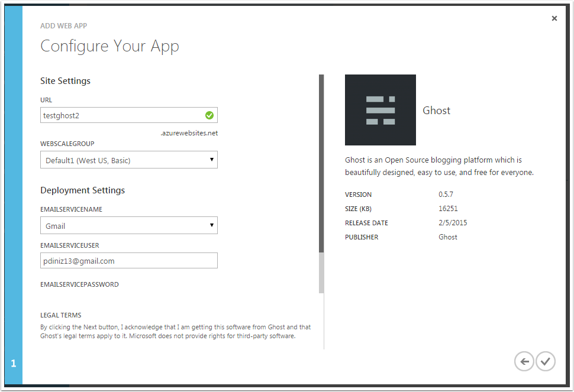This screenshot has width=574, height=392.
Task: Confirm with the checkmark complete button
Action: (x=546, y=361)
